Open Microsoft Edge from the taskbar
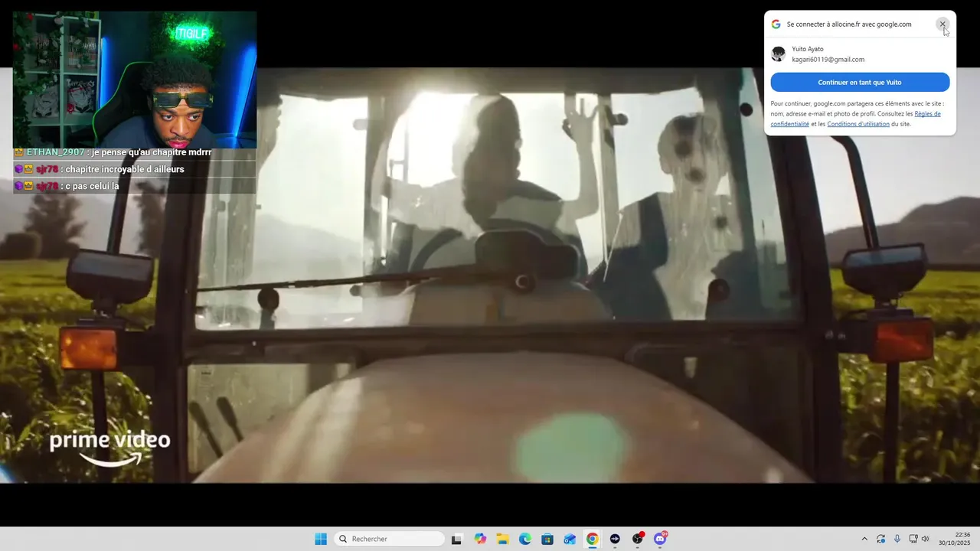The height and width of the screenshot is (551, 980). [525, 539]
